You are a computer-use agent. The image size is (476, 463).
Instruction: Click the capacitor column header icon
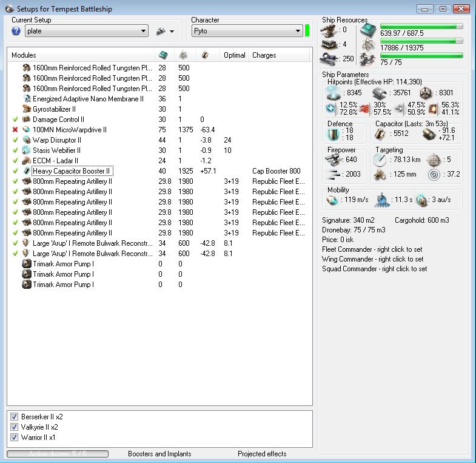click(205, 55)
